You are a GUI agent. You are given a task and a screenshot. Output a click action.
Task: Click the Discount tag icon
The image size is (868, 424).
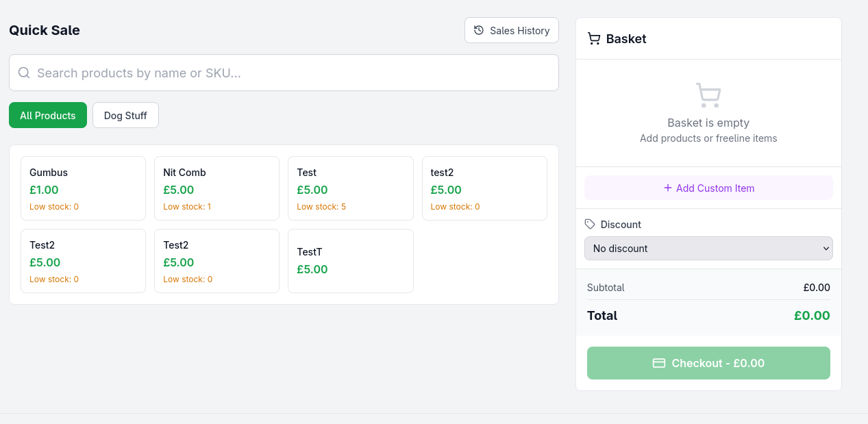point(590,224)
